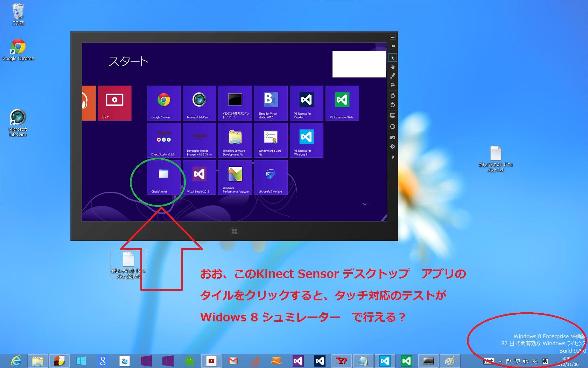The height and width of the screenshot is (368, 588).
Task: Open simulator screenshot settings gear
Action: (x=393, y=146)
